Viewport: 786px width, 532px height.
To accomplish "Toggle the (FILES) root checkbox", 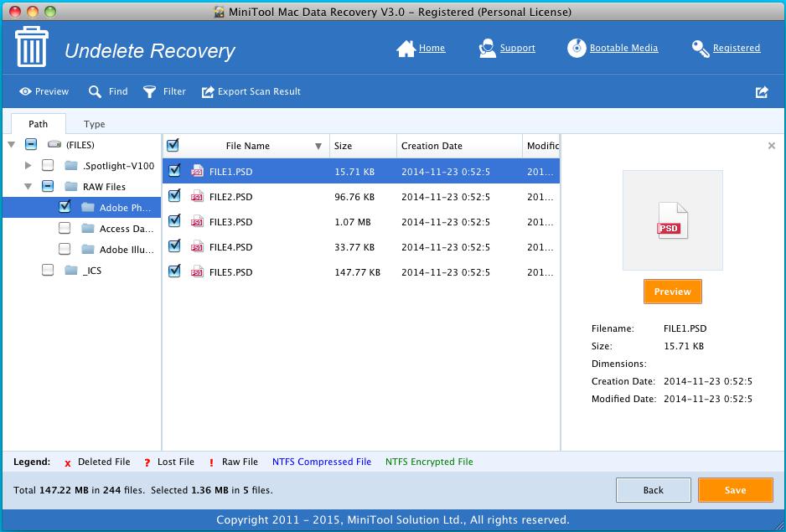I will pyautogui.click(x=31, y=144).
